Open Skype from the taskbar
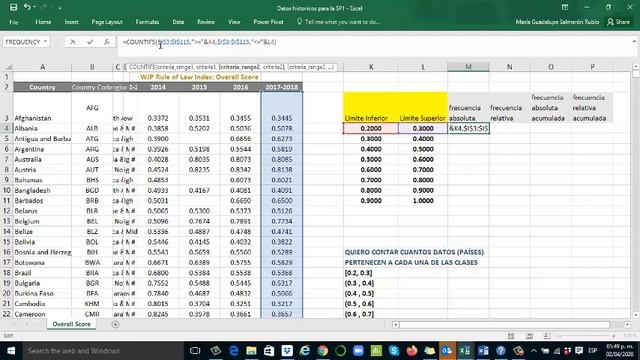The height and width of the screenshot is (360, 640). tap(394, 351)
